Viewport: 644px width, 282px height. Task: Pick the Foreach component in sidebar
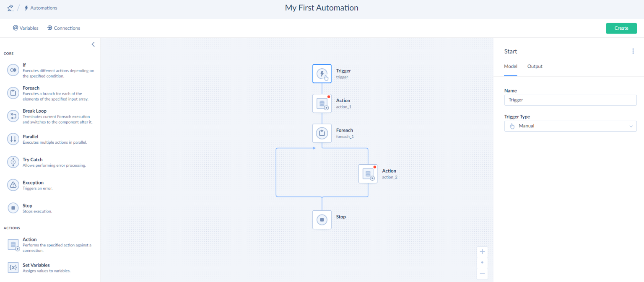pyautogui.click(x=50, y=93)
